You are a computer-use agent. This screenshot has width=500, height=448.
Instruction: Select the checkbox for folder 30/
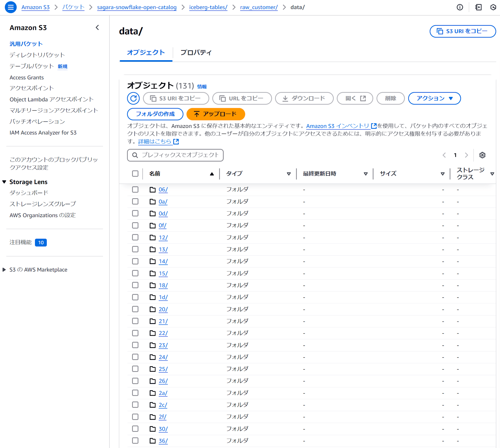pos(135,429)
